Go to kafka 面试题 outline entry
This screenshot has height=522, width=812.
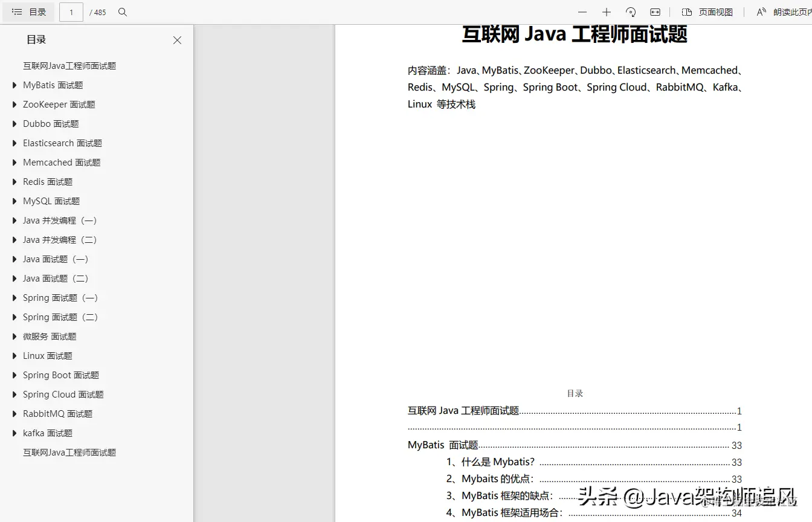coord(48,433)
